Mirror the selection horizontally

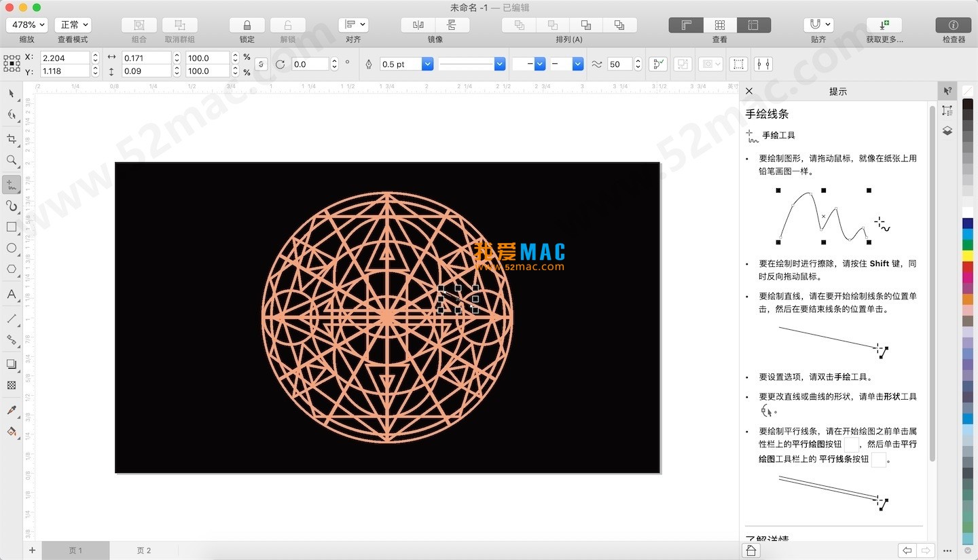(x=418, y=25)
